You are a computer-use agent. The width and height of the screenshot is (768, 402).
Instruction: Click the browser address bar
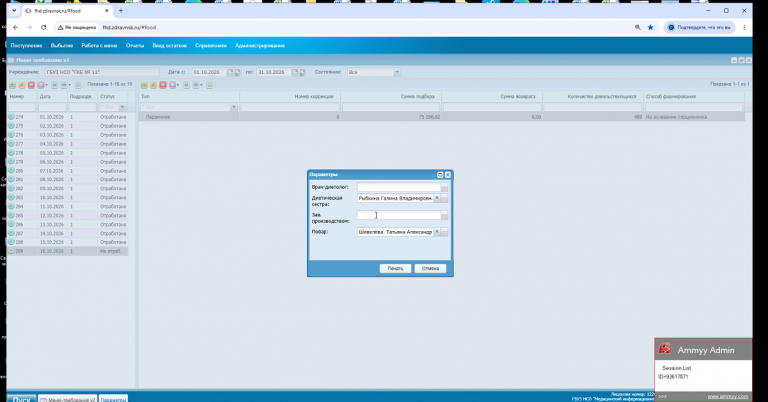[x=343, y=27]
